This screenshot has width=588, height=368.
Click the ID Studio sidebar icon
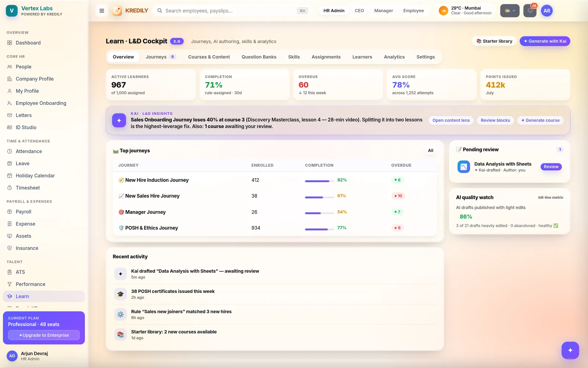(10, 127)
